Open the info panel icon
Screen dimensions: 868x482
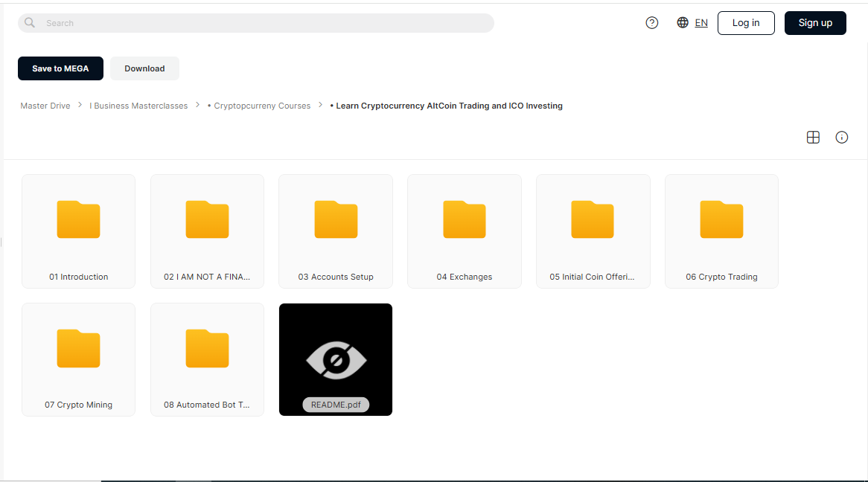point(841,138)
